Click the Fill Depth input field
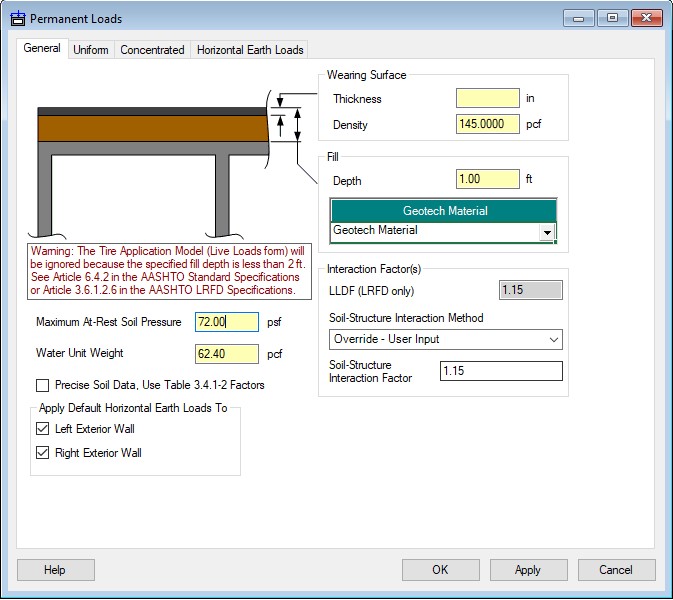The height and width of the screenshot is (600, 673). tap(488, 179)
